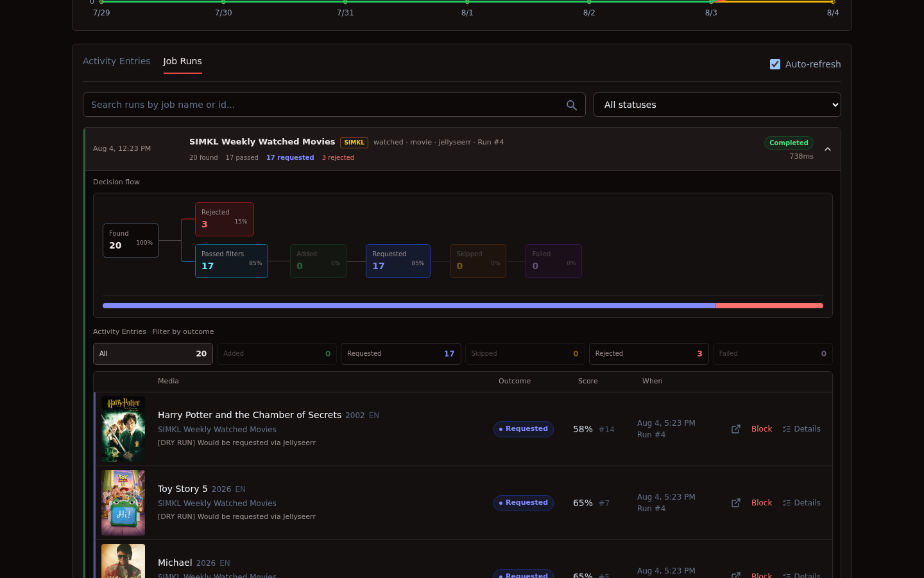Filter entries by Added outcome
924x578 pixels.
[x=277, y=354]
